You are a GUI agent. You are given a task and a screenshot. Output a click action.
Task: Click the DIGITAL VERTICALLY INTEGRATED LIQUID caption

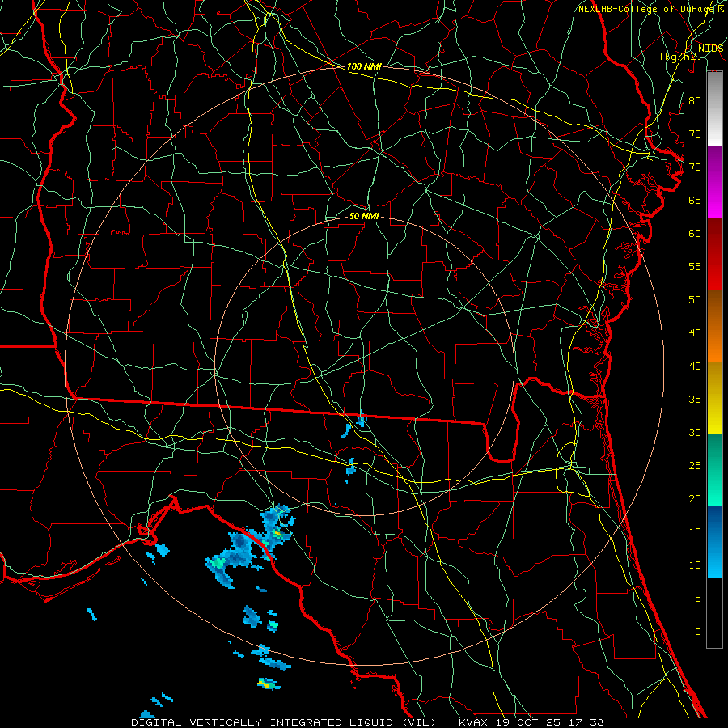pos(256,722)
